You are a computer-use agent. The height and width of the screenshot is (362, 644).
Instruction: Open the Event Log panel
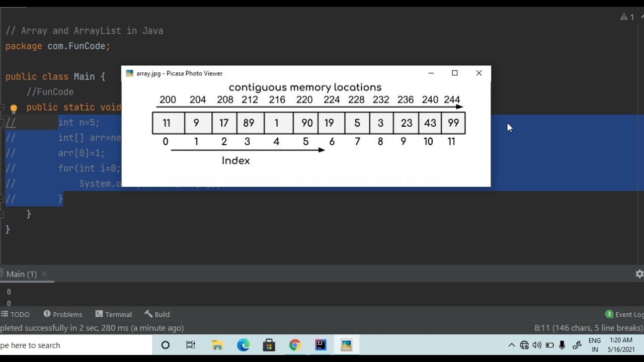pyautogui.click(x=624, y=314)
